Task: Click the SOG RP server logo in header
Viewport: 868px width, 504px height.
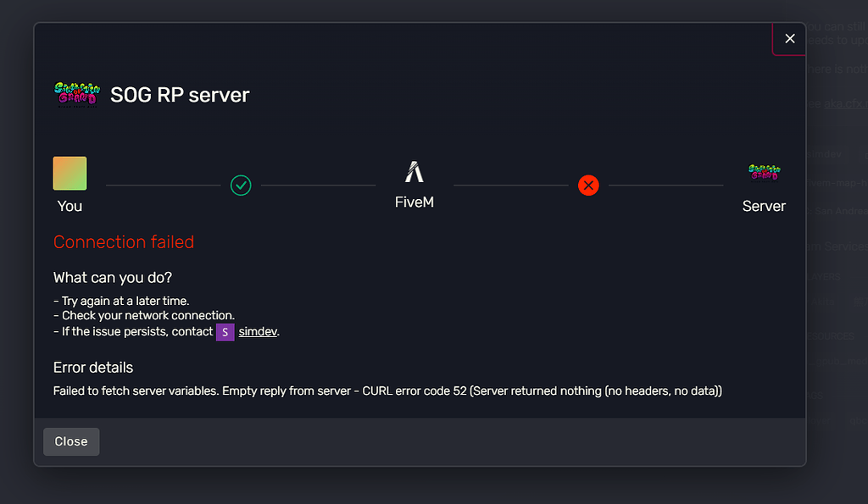Action: pos(77,95)
